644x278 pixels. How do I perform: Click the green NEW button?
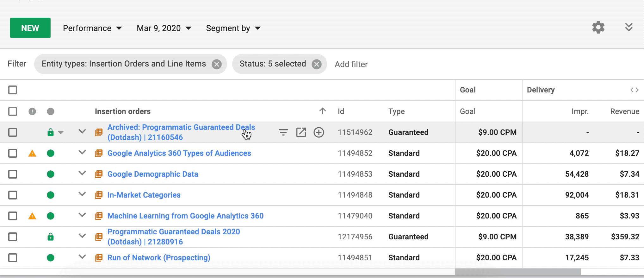[x=30, y=28]
